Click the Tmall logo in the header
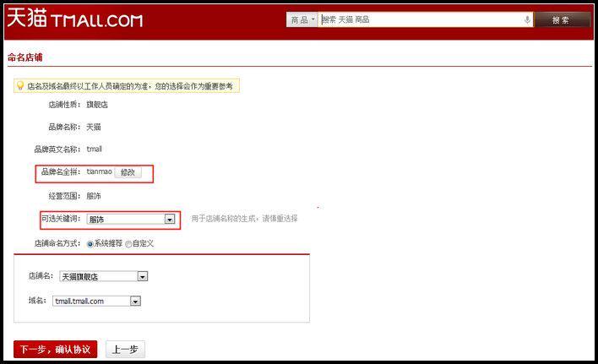Screen dimensions: 598x364 pos(75,19)
